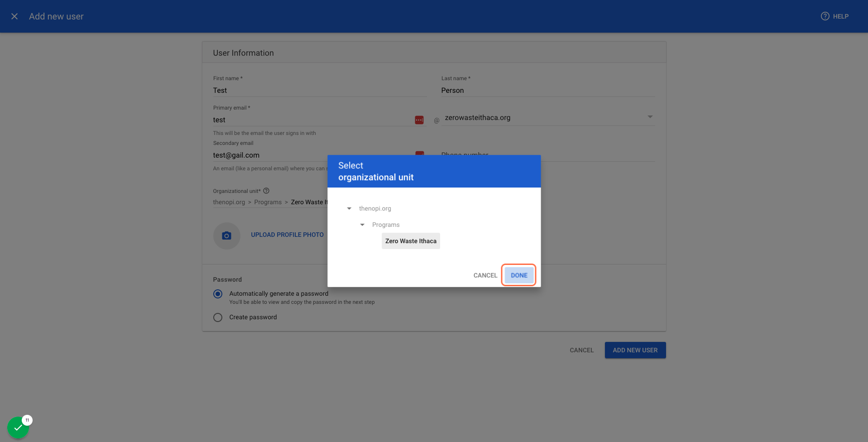The image size is (868, 442).
Task: Click the red password manager icon in Primary email
Action: coord(419,120)
